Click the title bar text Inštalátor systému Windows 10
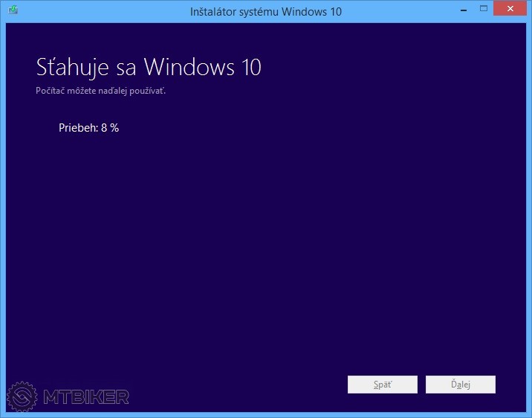The image size is (532, 418). click(x=266, y=10)
